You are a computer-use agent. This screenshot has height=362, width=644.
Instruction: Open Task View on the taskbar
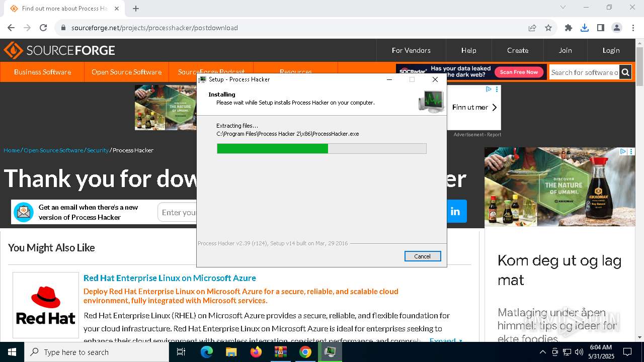pos(181,352)
